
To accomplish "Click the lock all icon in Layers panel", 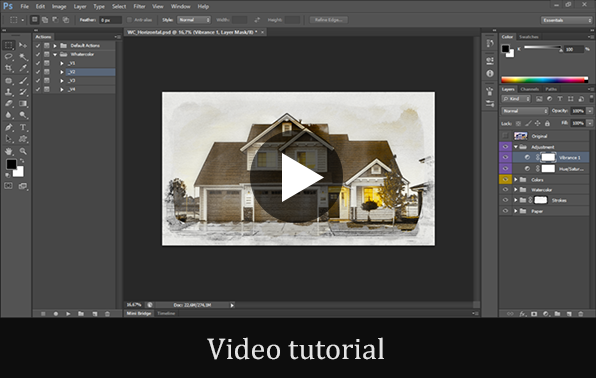I will [x=547, y=123].
